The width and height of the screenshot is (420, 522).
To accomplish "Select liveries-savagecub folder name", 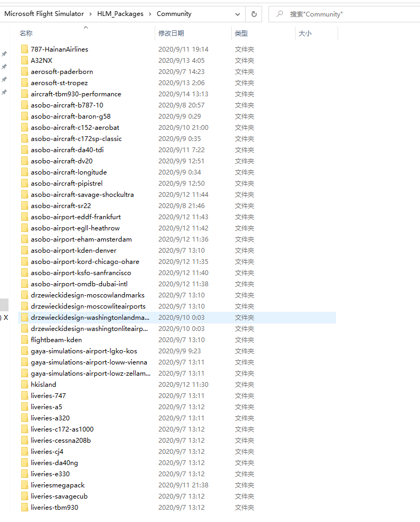I will coord(59,496).
